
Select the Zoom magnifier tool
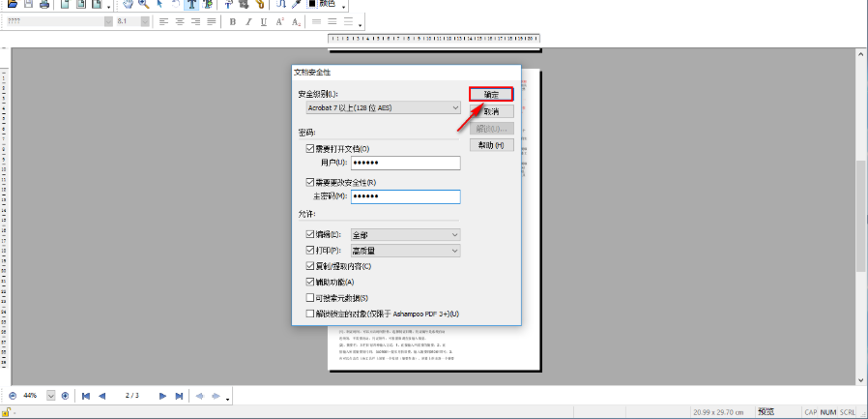tap(143, 4)
